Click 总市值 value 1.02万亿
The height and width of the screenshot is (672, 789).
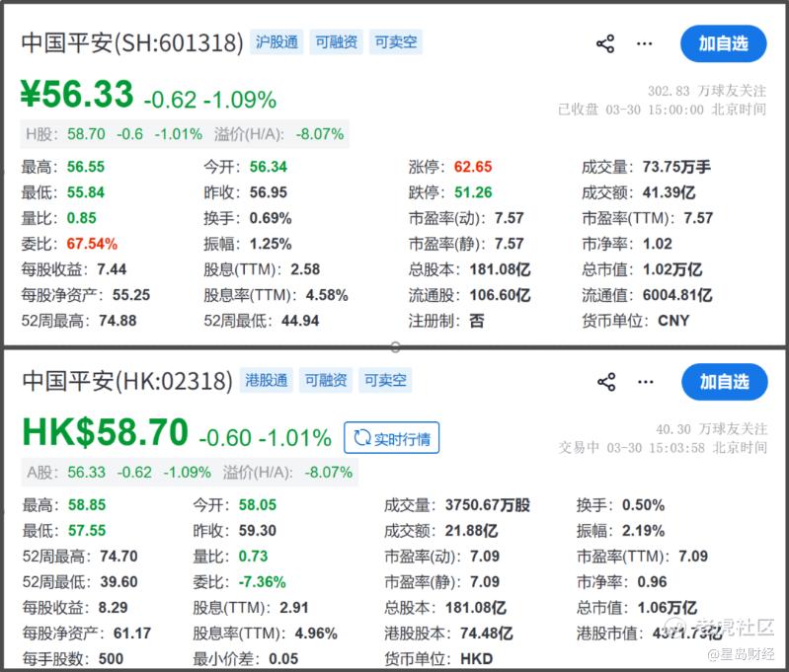coord(672,269)
